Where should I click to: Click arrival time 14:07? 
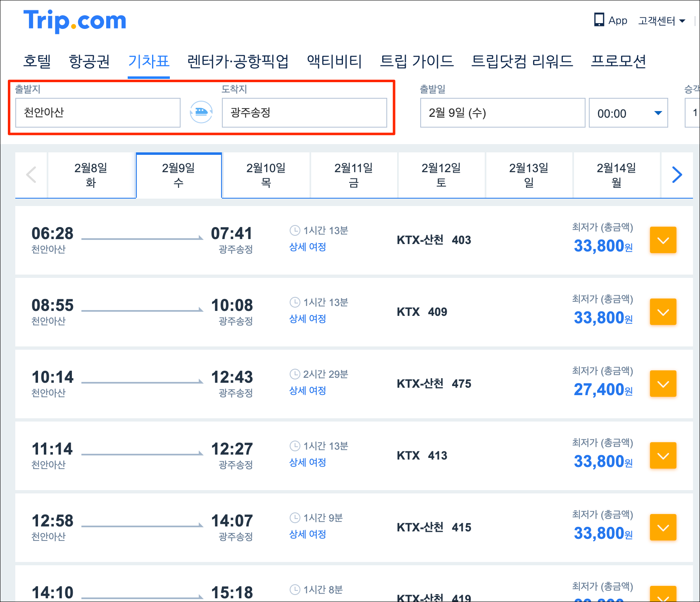(x=232, y=521)
